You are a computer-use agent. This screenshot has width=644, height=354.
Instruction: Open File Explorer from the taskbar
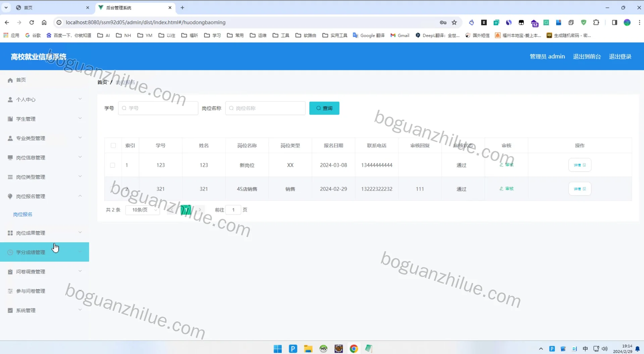pos(308,349)
